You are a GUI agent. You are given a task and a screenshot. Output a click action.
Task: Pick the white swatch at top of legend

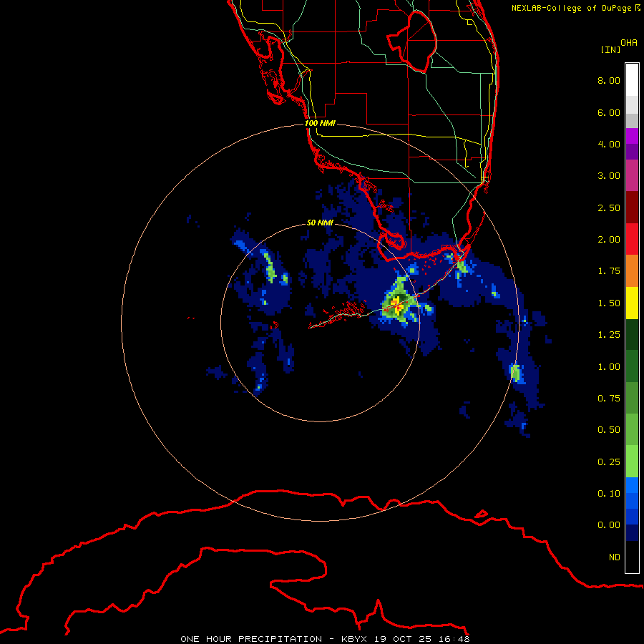(x=632, y=79)
